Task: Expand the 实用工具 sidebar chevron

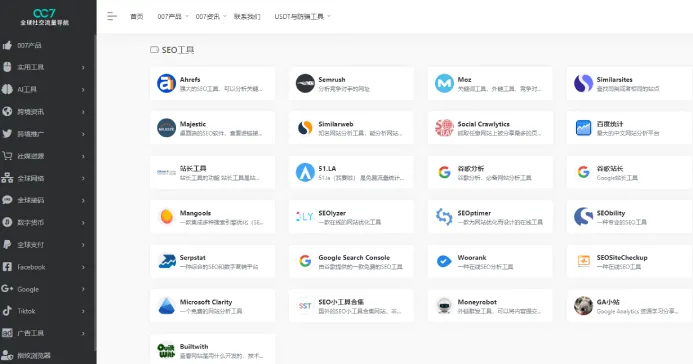Action: (x=83, y=68)
